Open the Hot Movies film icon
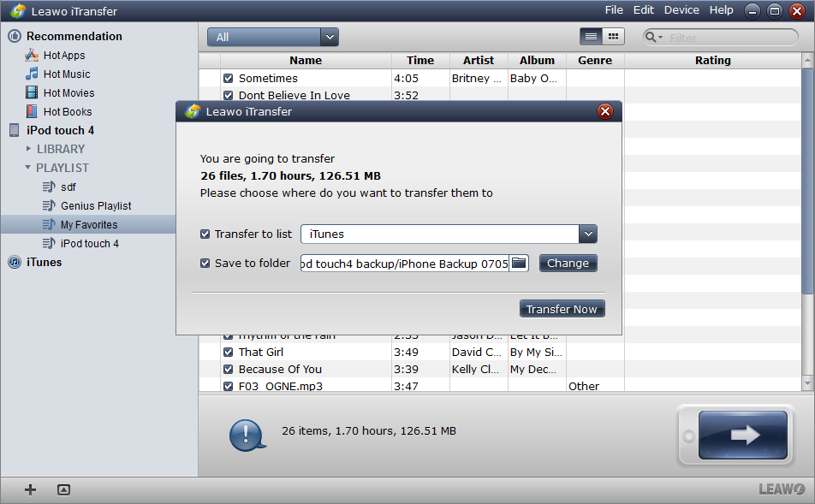Screen dimensions: 815x504 click(32, 92)
